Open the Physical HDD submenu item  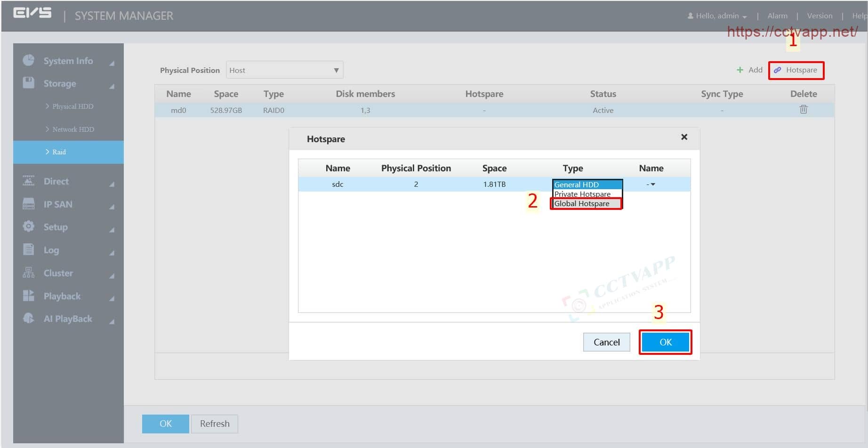pos(72,106)
